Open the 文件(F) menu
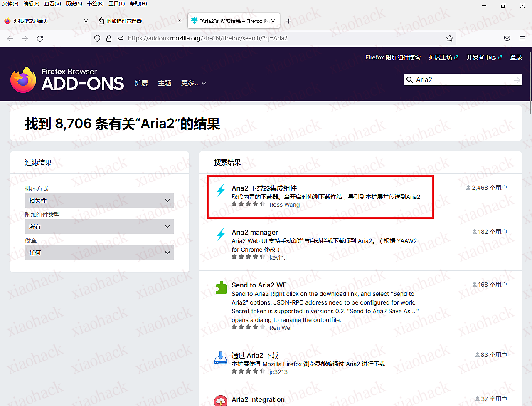532x406 pixels. 10,4
